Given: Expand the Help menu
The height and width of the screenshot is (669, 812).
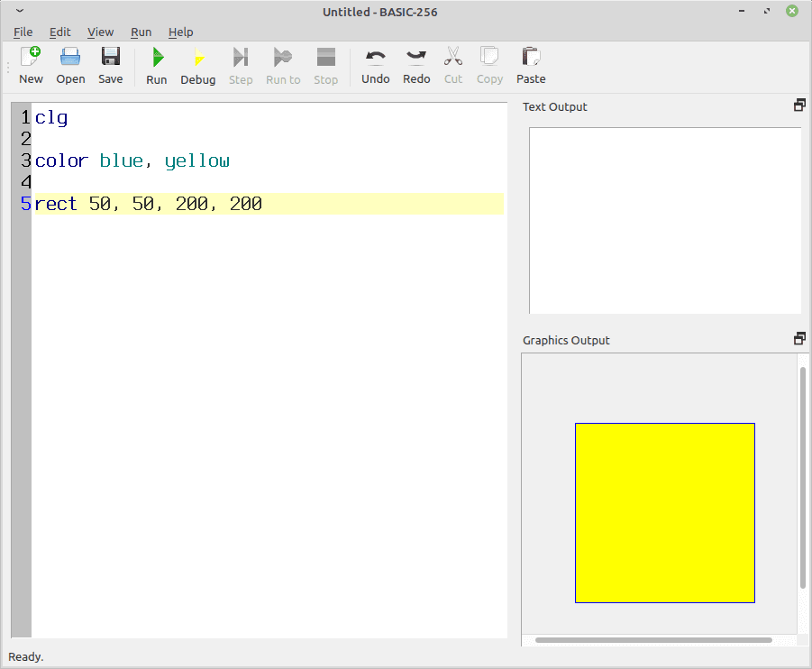Looking at the screenshot, I should (x=180, y=32).
